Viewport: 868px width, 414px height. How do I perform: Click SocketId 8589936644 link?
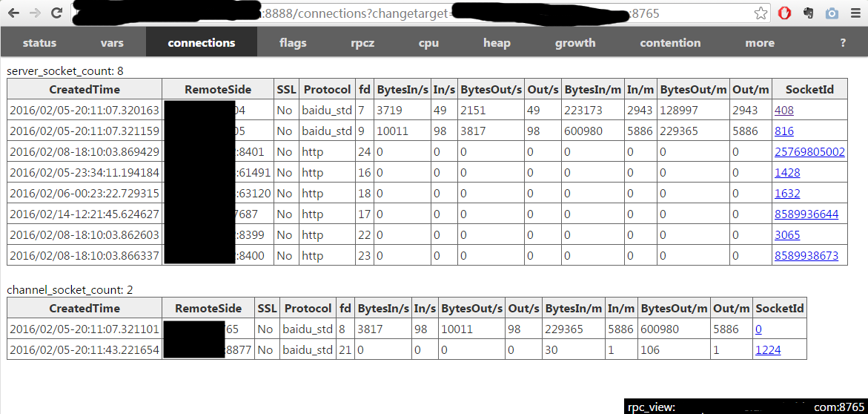point(806,214)
